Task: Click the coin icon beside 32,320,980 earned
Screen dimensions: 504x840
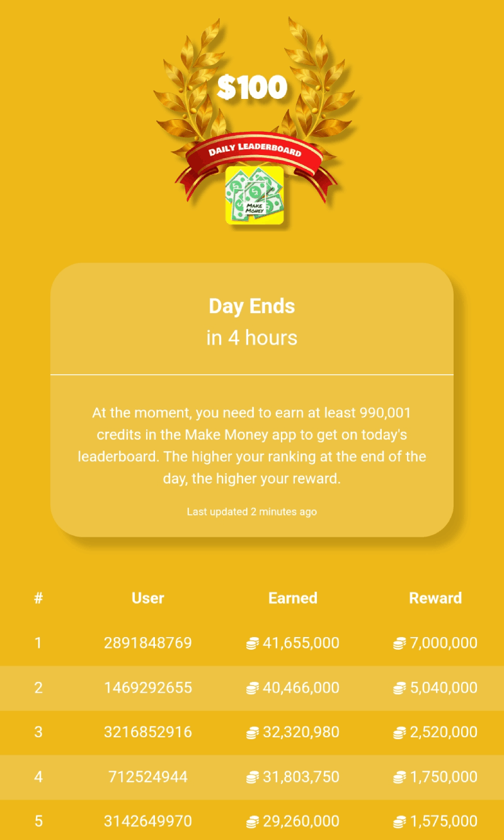Action: pyautogui.click(x=253, y=732)
